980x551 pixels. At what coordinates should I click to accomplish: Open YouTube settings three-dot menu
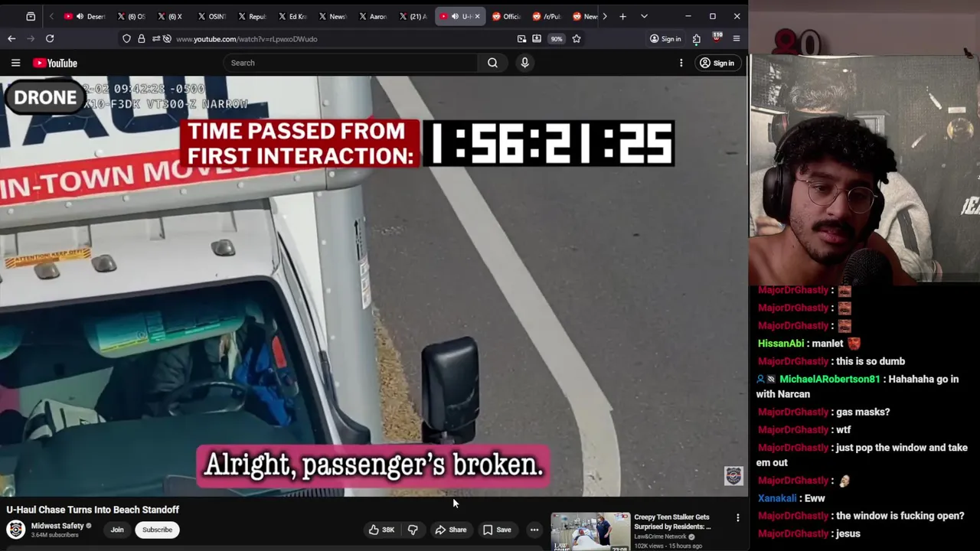point(681,63)
